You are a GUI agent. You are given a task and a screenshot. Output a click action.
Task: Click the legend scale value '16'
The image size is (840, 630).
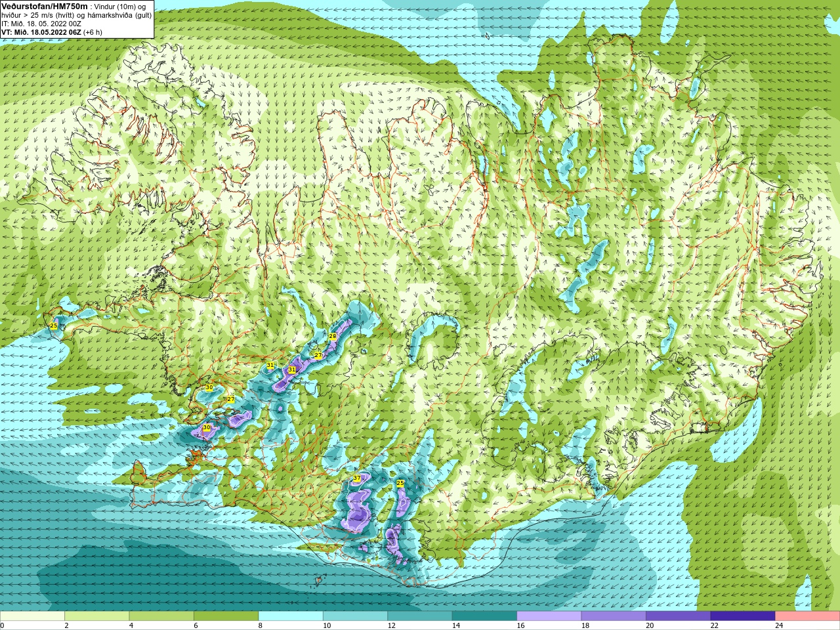520,625
